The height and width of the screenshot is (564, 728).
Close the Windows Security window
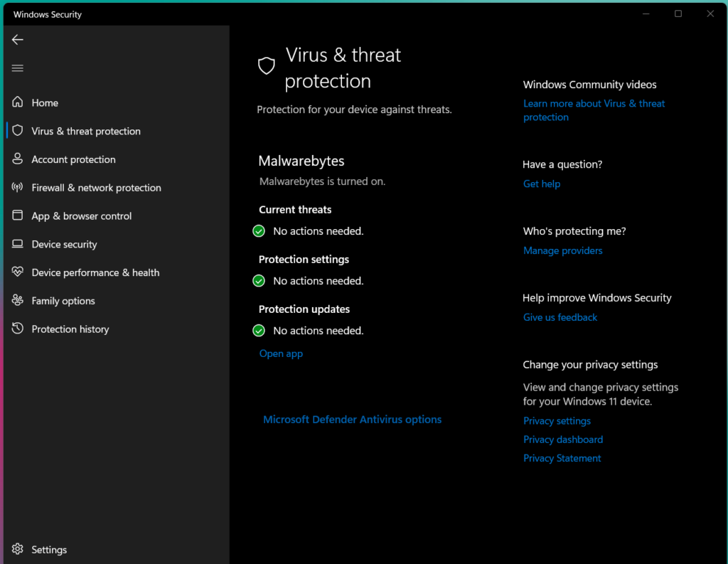click(x=710, y=14)
